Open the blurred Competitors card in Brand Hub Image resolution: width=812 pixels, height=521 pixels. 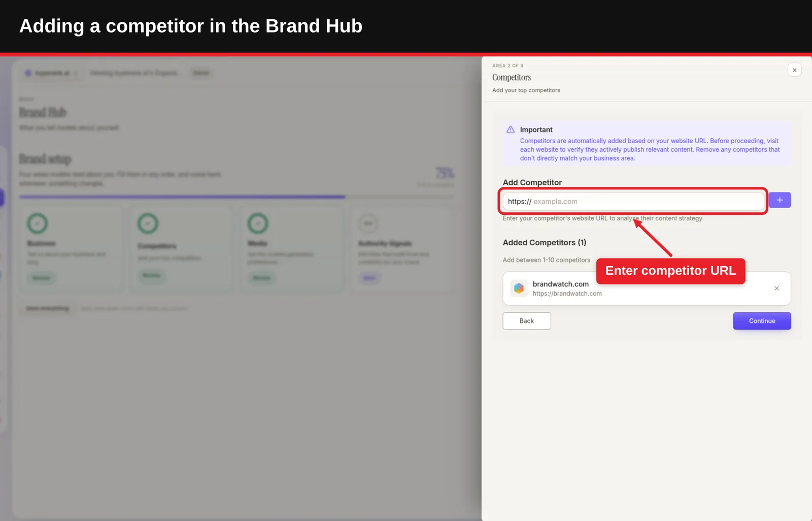click(x=181, y=249)
